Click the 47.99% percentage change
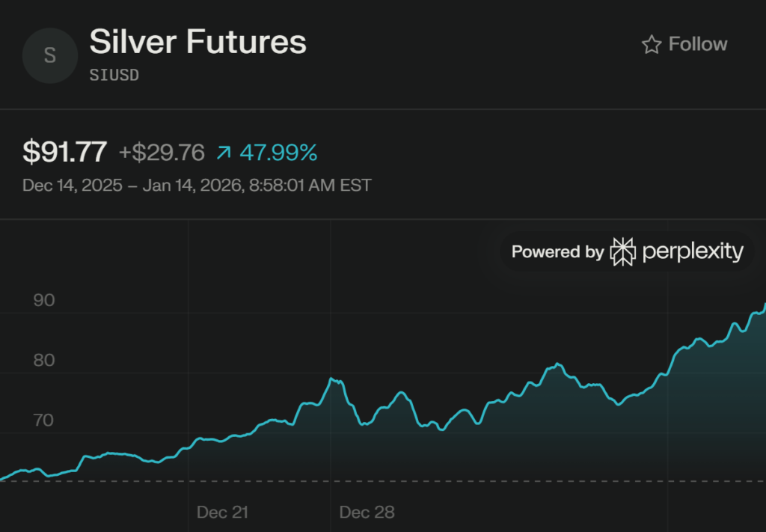Viewport: 766px width, 532px height. [x=278, y=153]
